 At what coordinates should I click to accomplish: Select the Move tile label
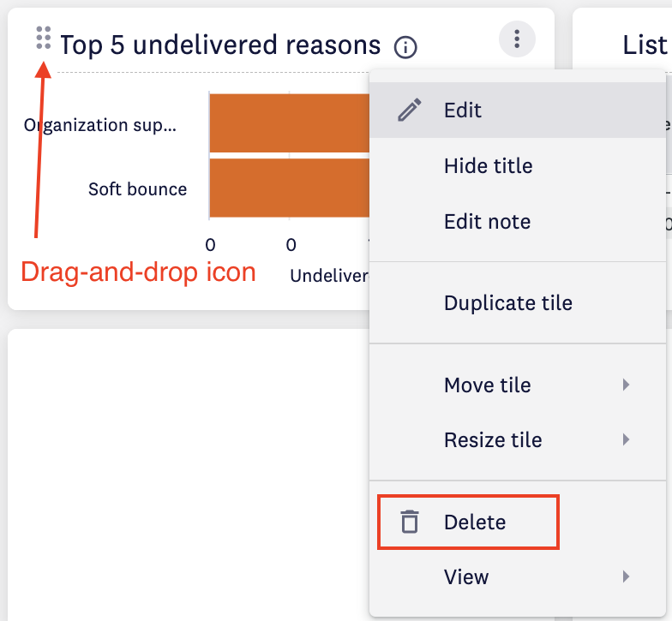click(x=487, y=385)
